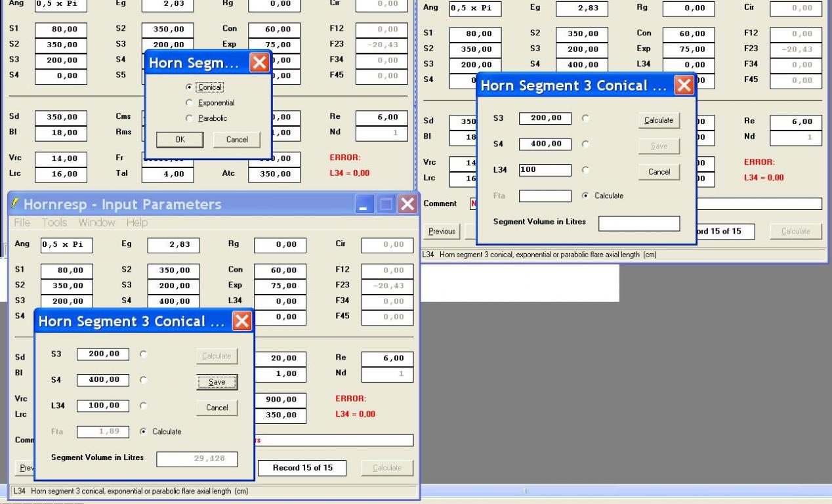Image resolution: width=832 pixels, height=504 pixels.
Task: Click the L34 field containing 100 in upper-right dialog
Action: point(545,170)
